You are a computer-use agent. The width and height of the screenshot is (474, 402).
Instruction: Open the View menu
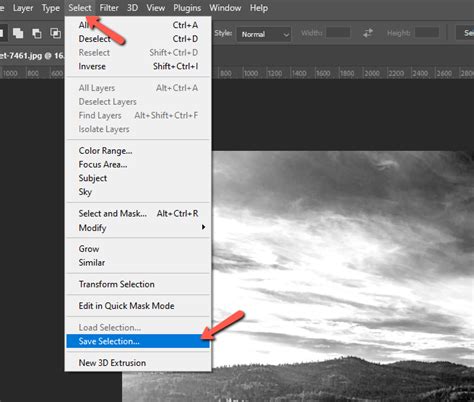pos(156,8)
